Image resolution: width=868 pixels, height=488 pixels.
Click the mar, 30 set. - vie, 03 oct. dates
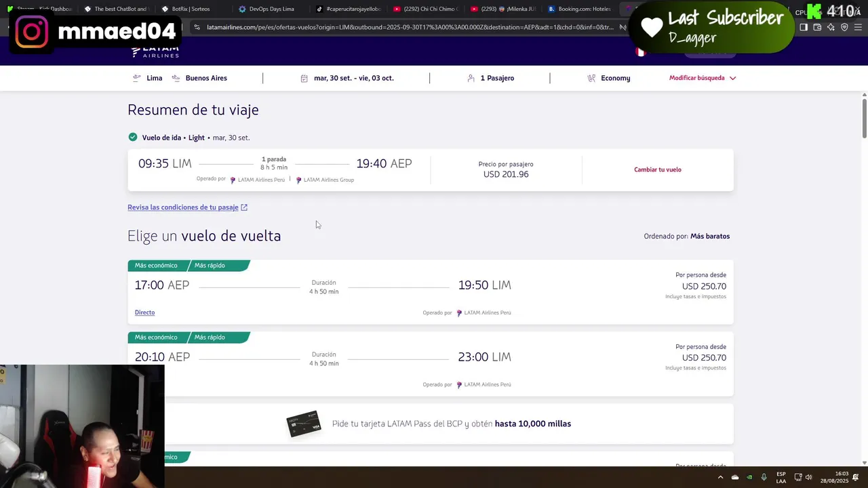click(347, 78)
